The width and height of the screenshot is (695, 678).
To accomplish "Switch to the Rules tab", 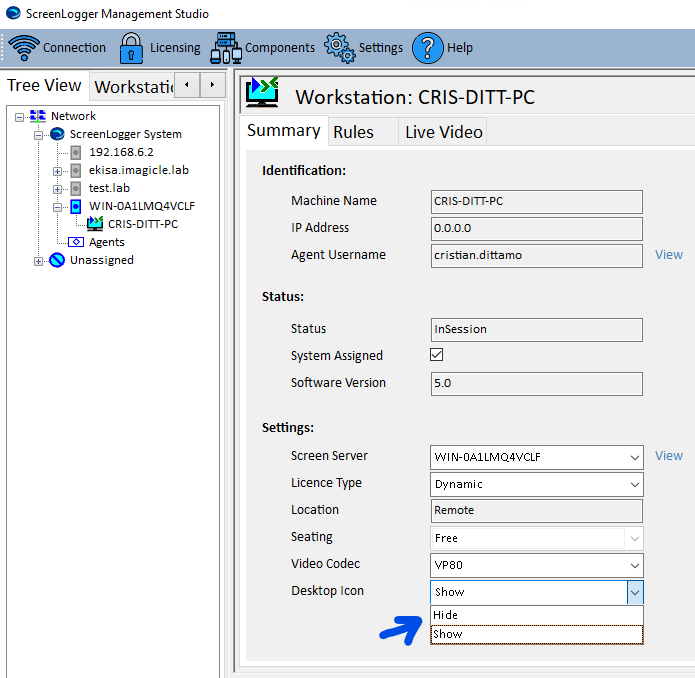I will (x=353, y=132).
